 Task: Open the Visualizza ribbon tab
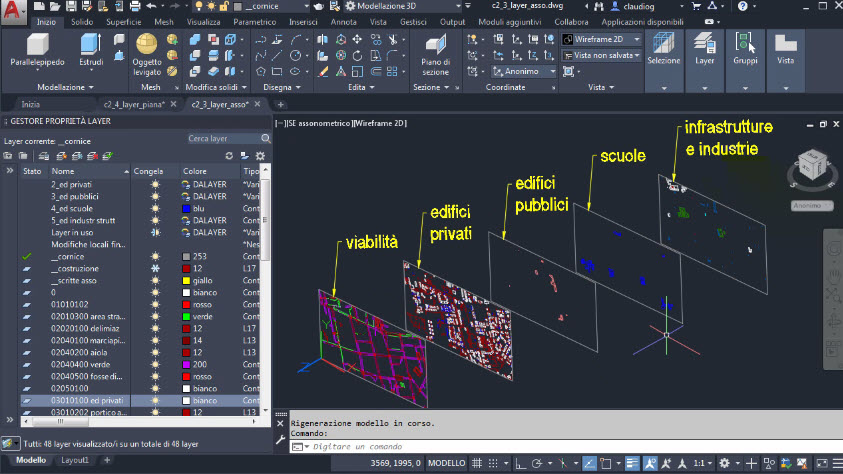(203, 22)
